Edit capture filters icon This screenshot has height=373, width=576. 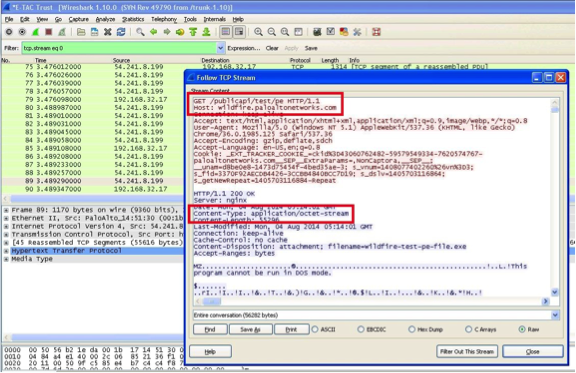point(317,32)
